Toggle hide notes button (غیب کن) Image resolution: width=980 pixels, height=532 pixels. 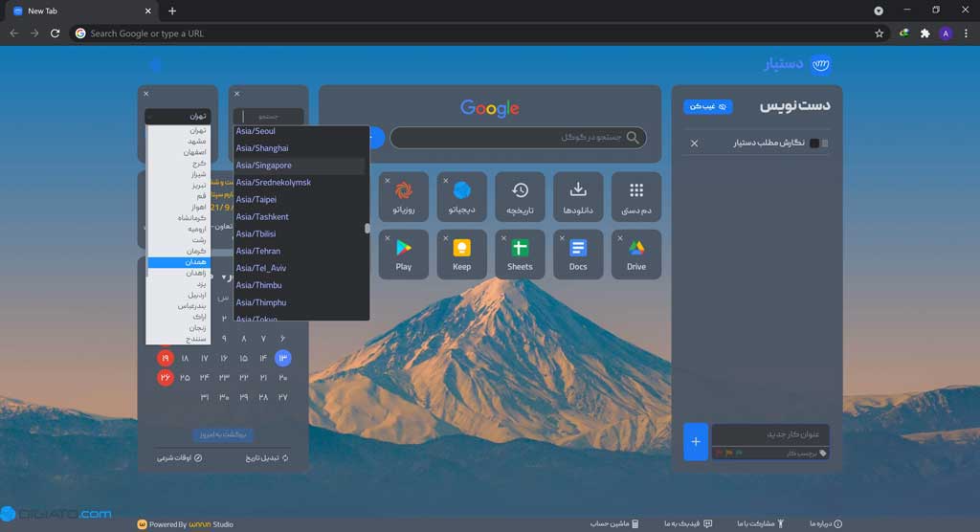[707, 106]
